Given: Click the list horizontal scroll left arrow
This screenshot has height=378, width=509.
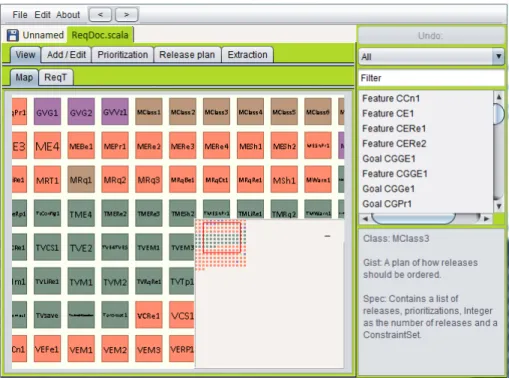Looking at the screenshot, I should click(x=365, y=219).
